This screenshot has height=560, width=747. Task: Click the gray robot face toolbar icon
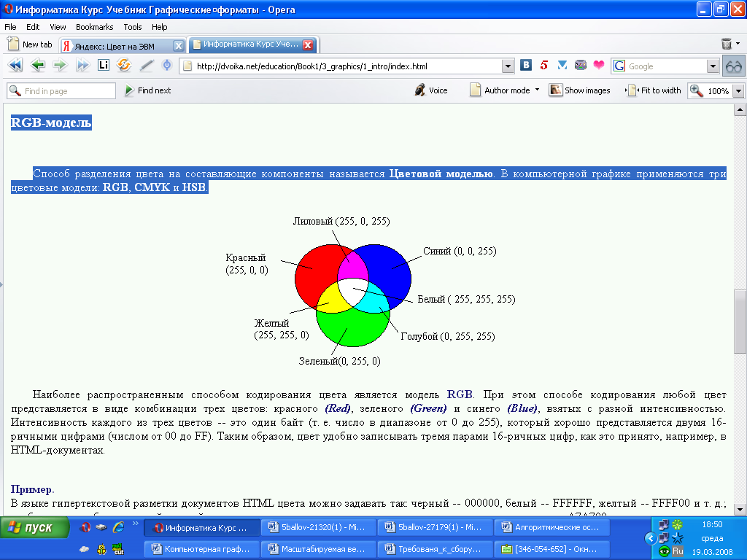tap(580, 65)
